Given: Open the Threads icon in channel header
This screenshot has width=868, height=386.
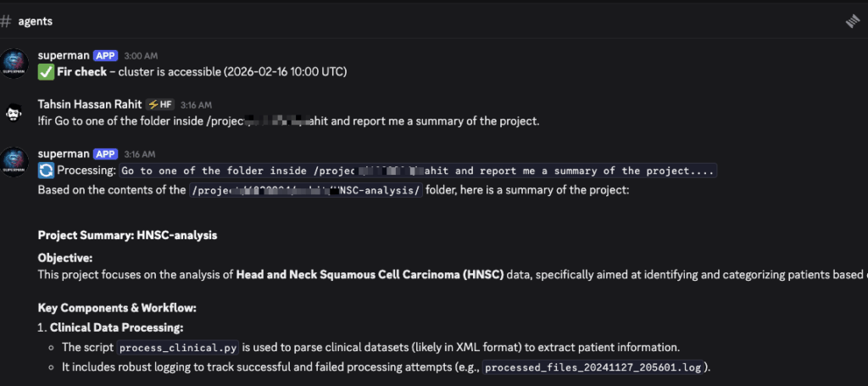Looking at the screenshot, I should 853,22.
